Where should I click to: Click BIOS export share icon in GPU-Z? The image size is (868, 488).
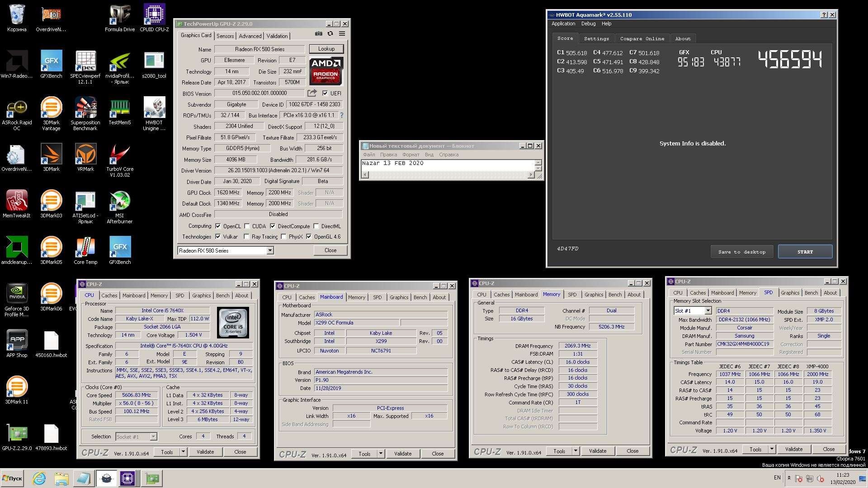point(312,93)
